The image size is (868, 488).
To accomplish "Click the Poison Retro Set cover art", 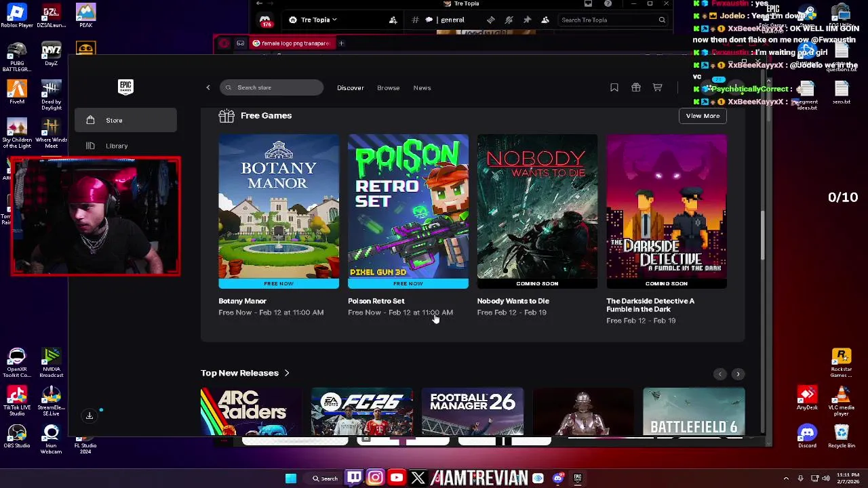I will pos(408,207).
